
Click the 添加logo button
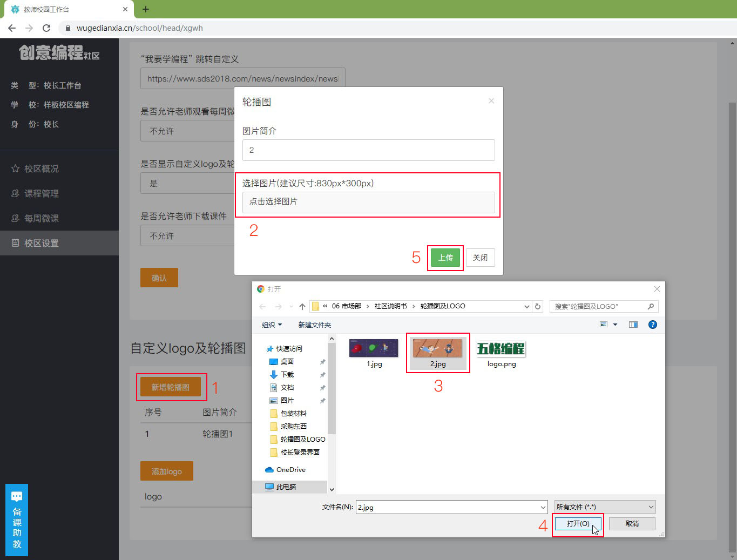(167, 471)
